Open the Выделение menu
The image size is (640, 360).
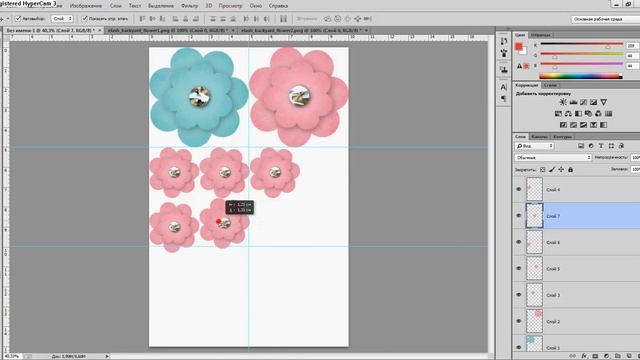tap(161, 6)
